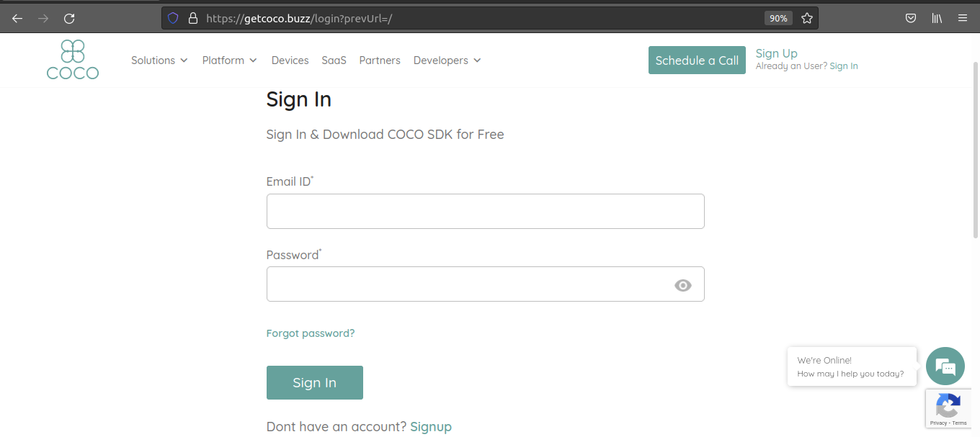Image resolution: width=980 pixels, height=437 pixels.
Task: Click the Schedule a Call button
Action: coord(697,60)
